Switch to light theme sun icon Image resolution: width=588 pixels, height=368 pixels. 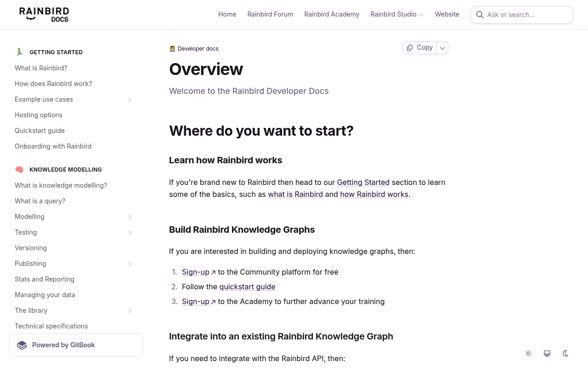coord(528,353)
